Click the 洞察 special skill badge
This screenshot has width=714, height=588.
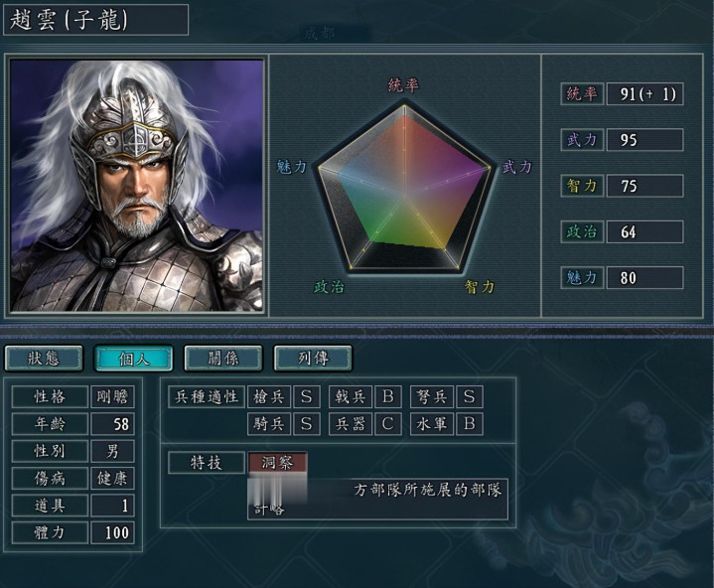click(277, 463)
